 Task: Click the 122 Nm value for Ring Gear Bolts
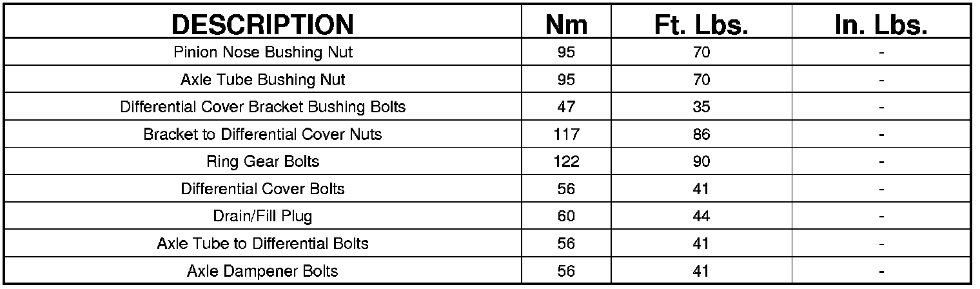point(567,162)
